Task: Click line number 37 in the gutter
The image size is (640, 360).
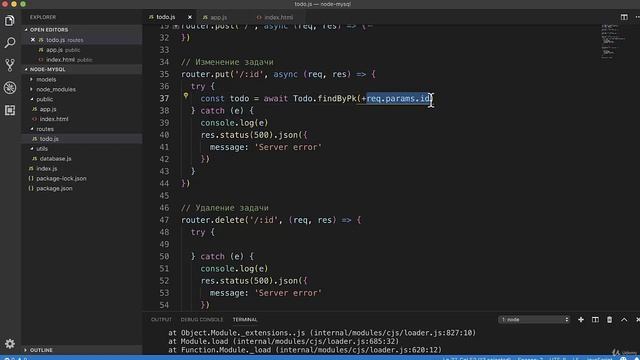Action: pyautogui.click(x=164, y=98)
